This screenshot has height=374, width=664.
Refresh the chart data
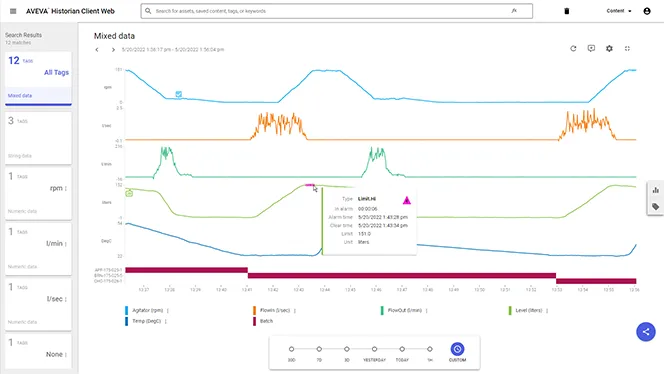click(573, 49)
